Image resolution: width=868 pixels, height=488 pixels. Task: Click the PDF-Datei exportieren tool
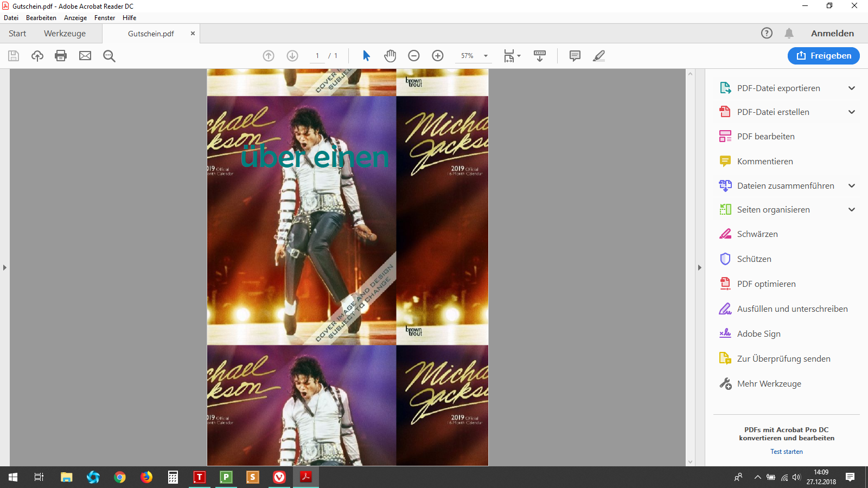778,88
